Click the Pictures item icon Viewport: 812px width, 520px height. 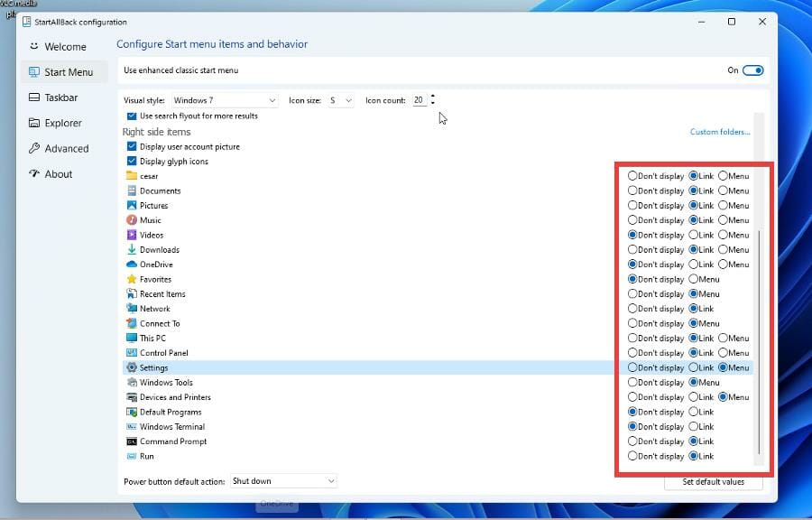132,205
